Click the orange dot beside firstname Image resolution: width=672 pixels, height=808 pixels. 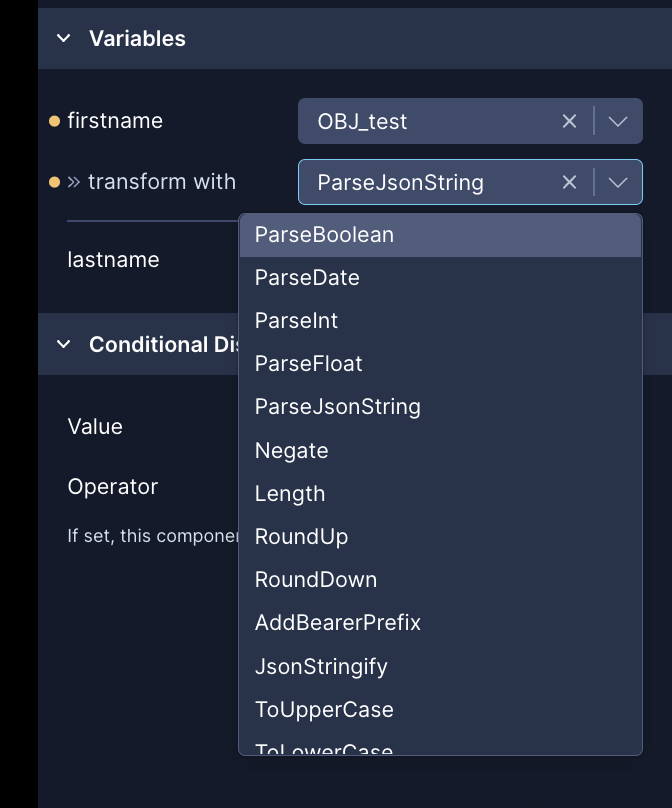pos(53,121)
